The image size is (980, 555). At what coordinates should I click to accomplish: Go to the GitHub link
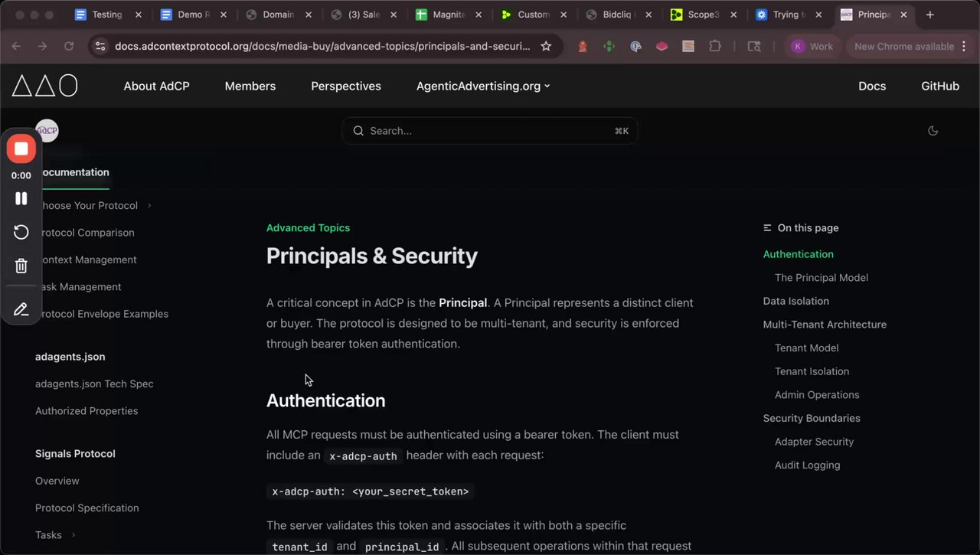tap(939, 86)
